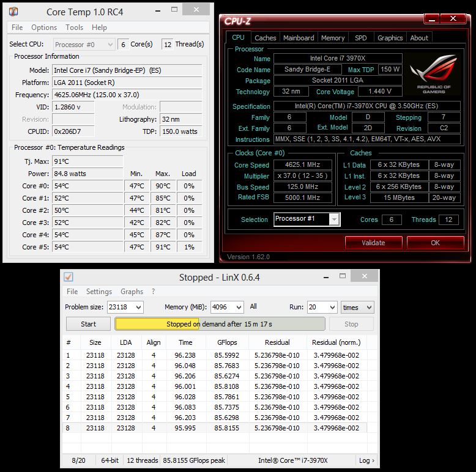Open the Options menu in Core Temp
Image resolution: width=476 pixels, height=472 pixels.
(44, 28)
